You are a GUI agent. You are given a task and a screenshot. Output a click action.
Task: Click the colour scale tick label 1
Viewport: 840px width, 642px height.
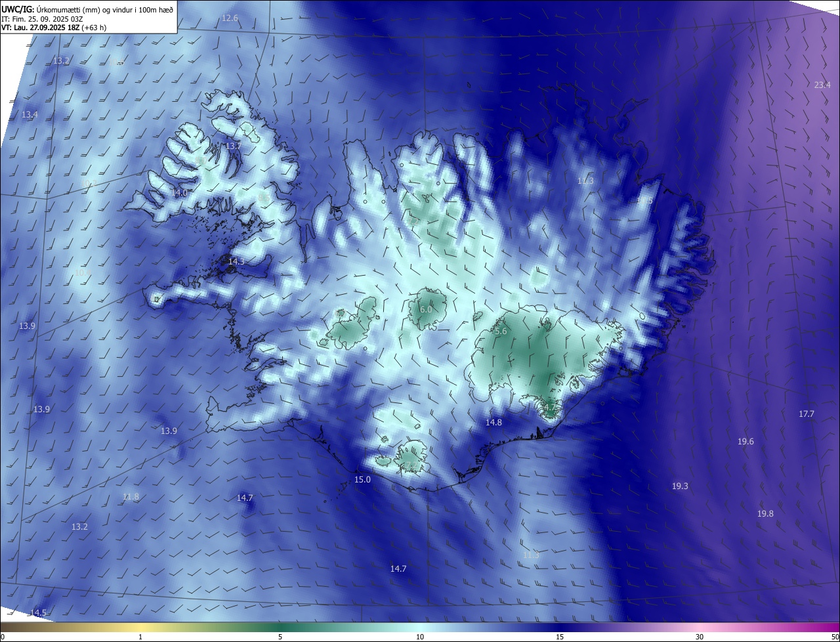140,637
